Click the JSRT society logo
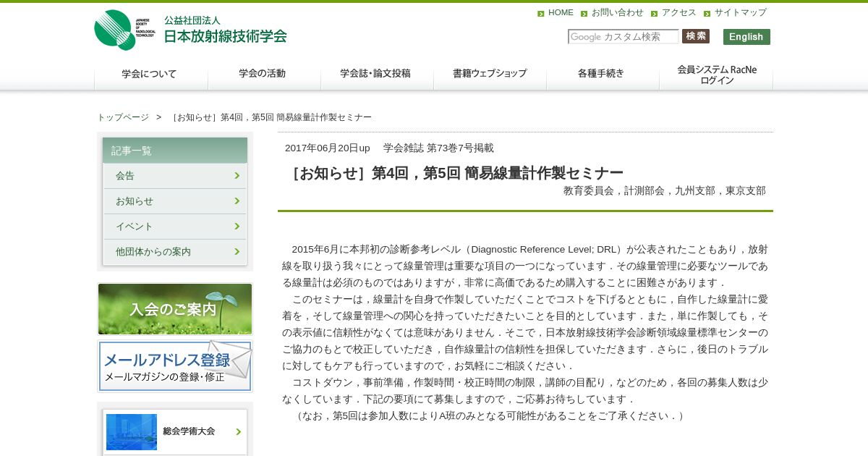Screen dimensions: 868x456 [x=124, y=30]
